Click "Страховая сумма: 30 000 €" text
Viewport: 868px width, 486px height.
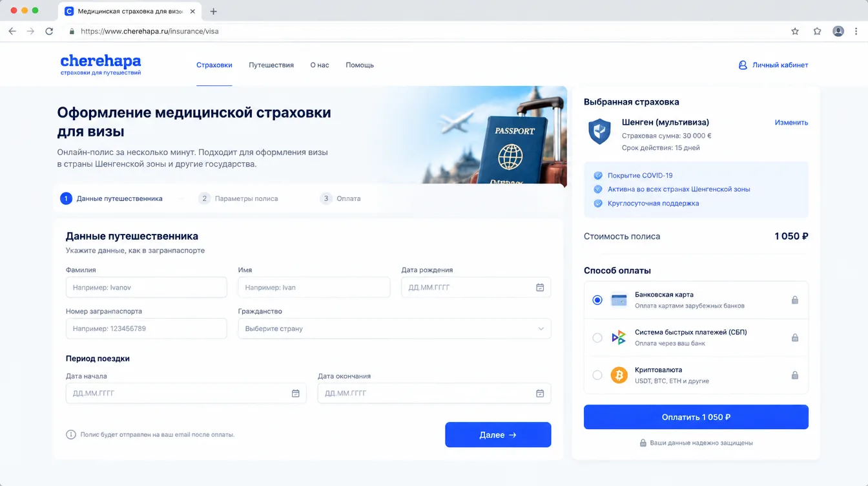pos(666,136)
